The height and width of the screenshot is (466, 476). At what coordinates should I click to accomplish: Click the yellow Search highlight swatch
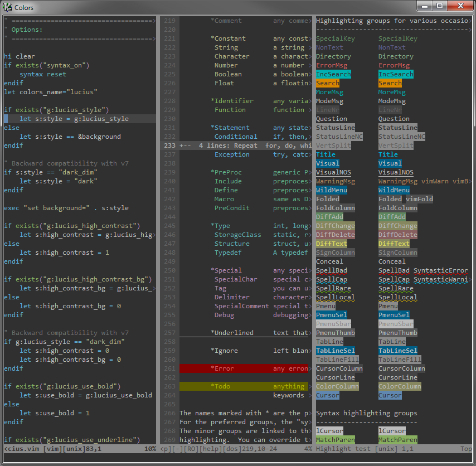[x=327, y=83]
